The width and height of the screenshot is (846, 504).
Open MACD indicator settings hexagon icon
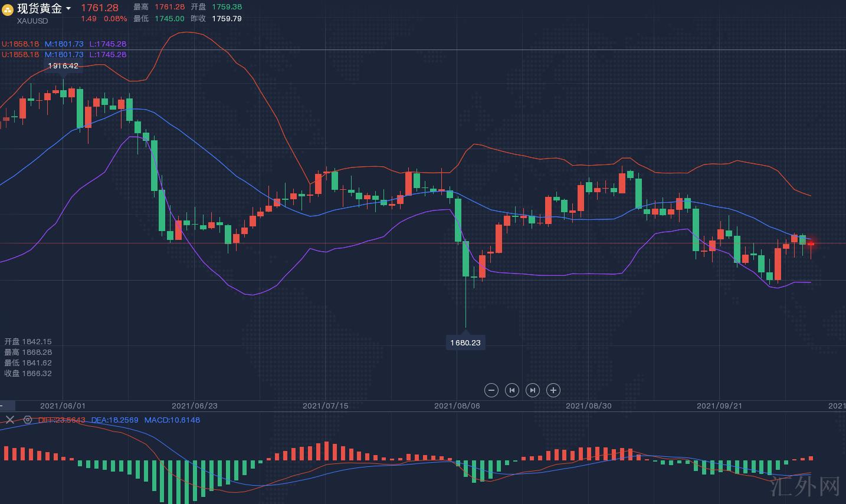tap(27, 420)
